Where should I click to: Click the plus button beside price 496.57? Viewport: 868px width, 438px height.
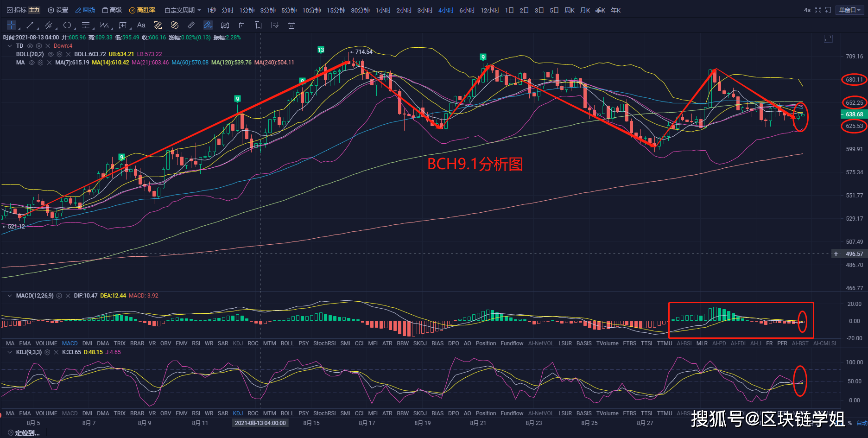(x=836, y=254)
